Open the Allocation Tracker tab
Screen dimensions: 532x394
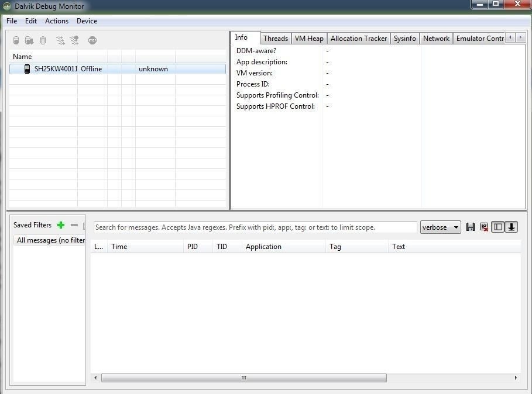(359, 38)
